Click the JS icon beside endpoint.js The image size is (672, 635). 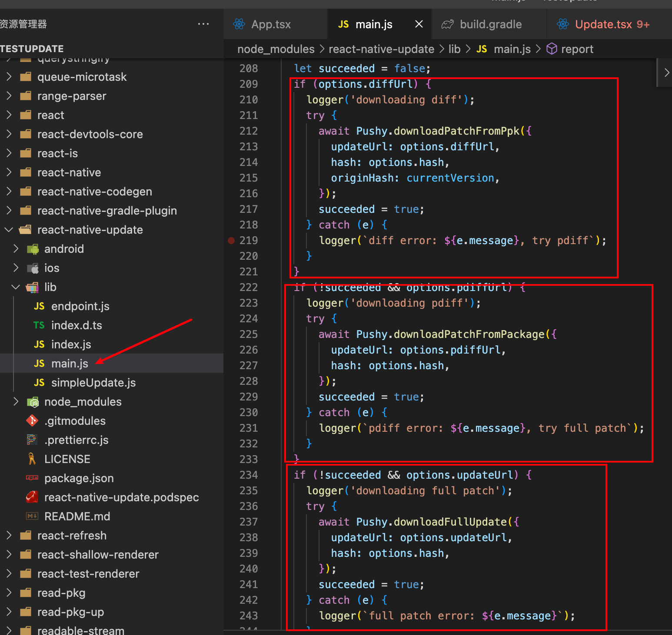pyautogui.click(x=39, y=306)
